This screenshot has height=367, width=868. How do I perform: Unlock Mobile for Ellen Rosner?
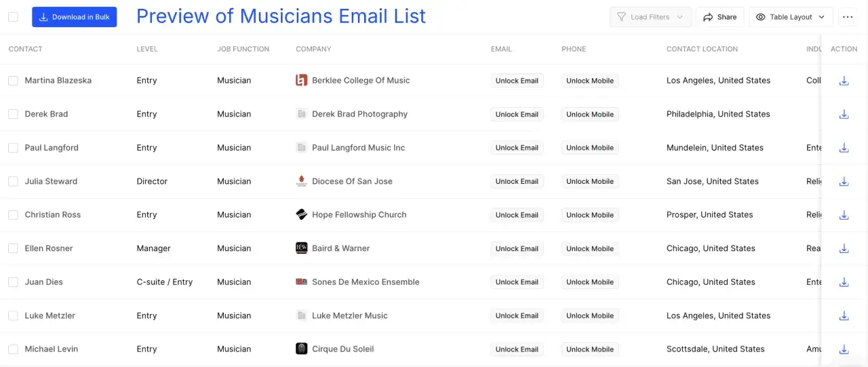click(x=590, y=248)
